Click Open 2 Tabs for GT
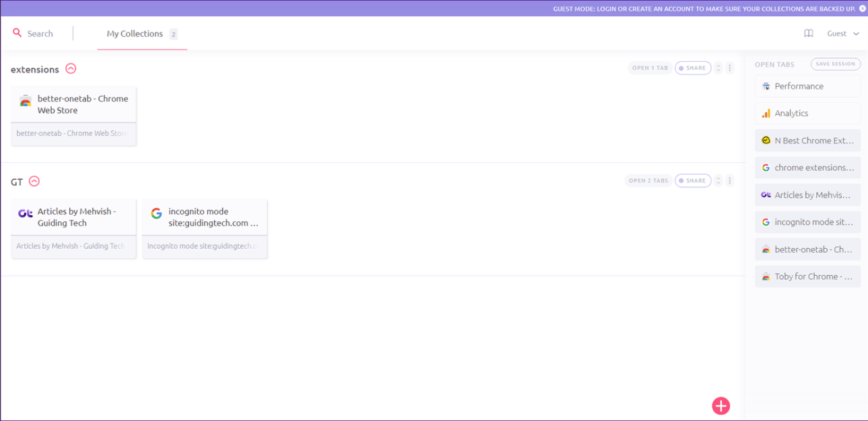 648,180
